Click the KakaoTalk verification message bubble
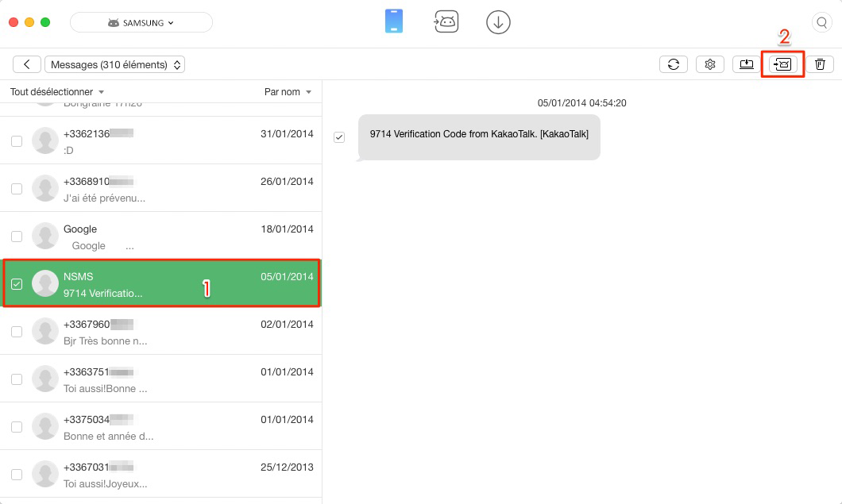Screen dimensions: 842x504 (479, 136)
